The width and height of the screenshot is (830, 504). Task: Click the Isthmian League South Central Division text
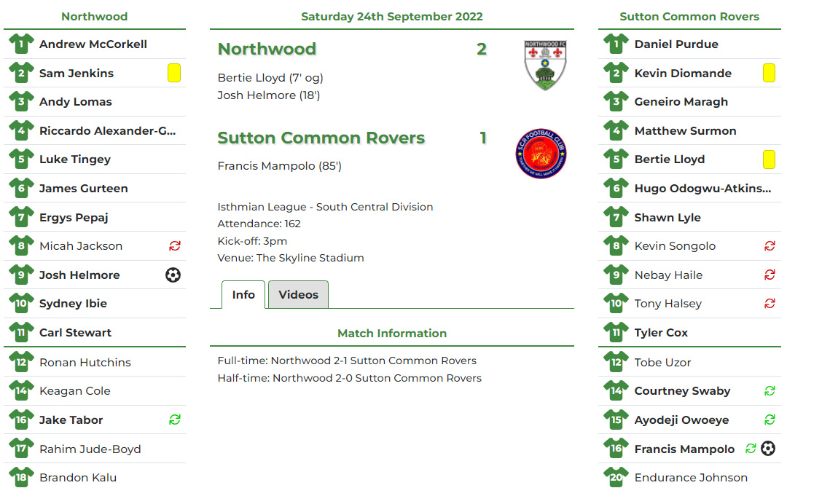325,207
